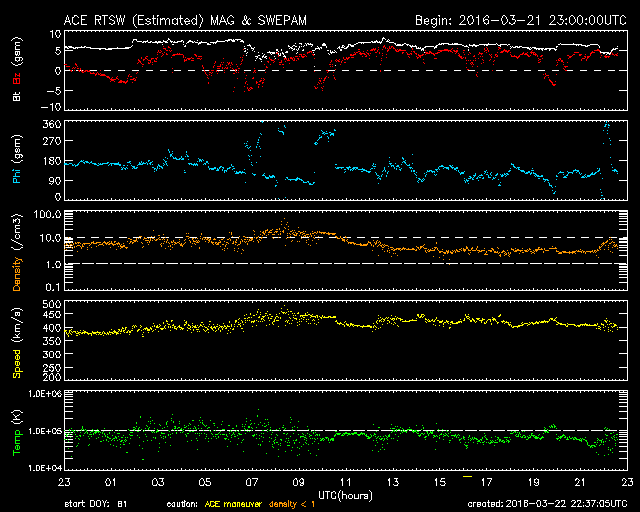This screenshot has height=512, width=640.
Task: Click the '03' hour label on the time axis
Action: (158, 482)
